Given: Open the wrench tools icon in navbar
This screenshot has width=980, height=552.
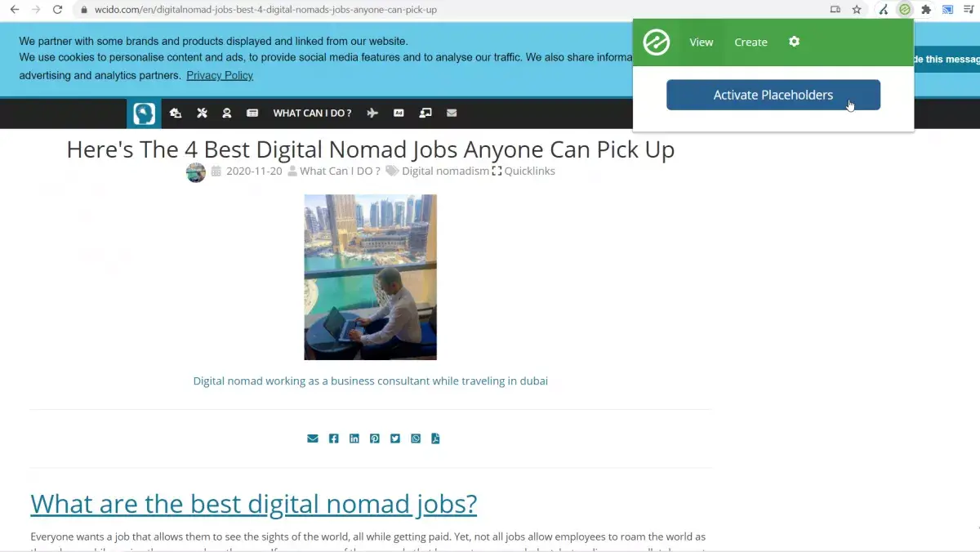Looking at the screenshot, I should point(202,114).
